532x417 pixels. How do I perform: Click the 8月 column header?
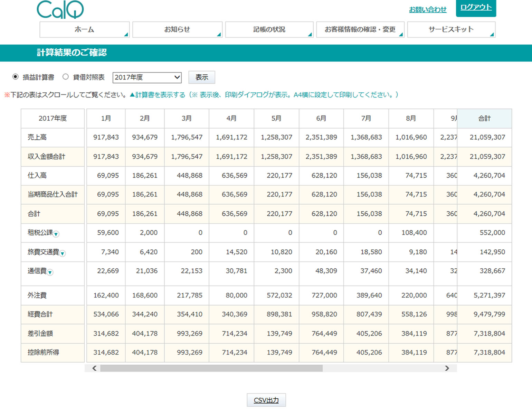click(411, 119)
